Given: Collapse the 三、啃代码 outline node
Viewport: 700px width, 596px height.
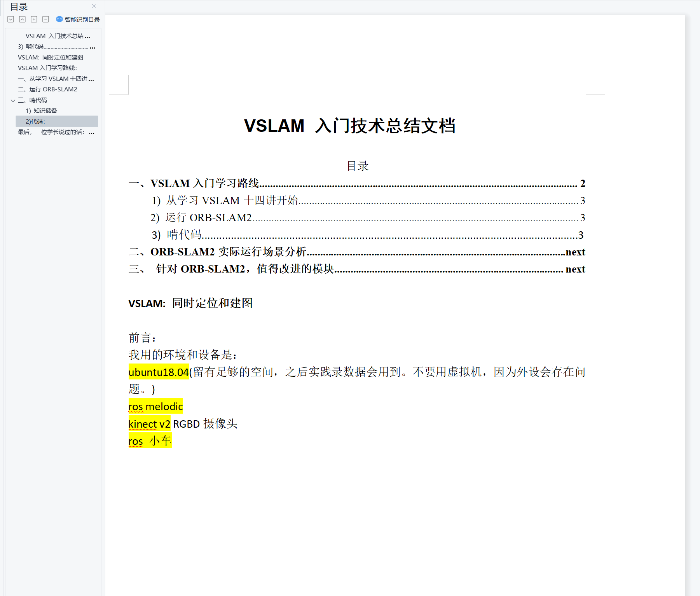Looking at the screenshot, I should point(13,100).
